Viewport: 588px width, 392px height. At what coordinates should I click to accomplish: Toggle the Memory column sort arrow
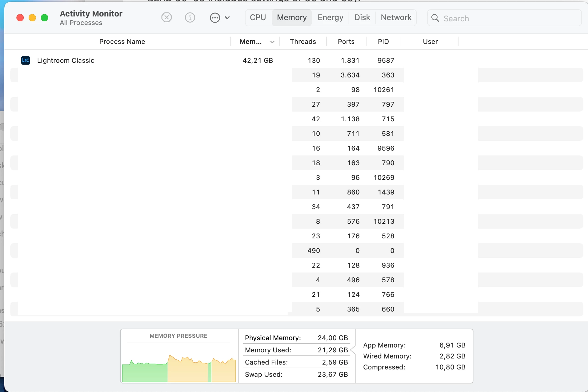tap(272, 42)
